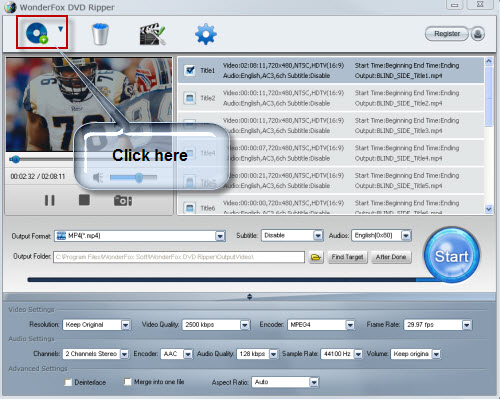Click the user account icon next to Register
Screen dimensions: 500x399
[x=478, y=34]
